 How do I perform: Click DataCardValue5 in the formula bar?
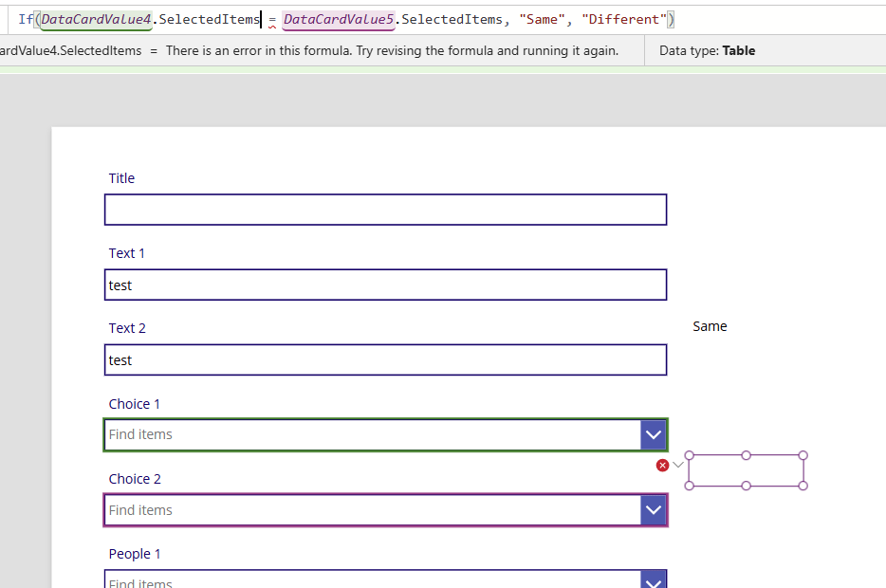(x=339, y=19)
